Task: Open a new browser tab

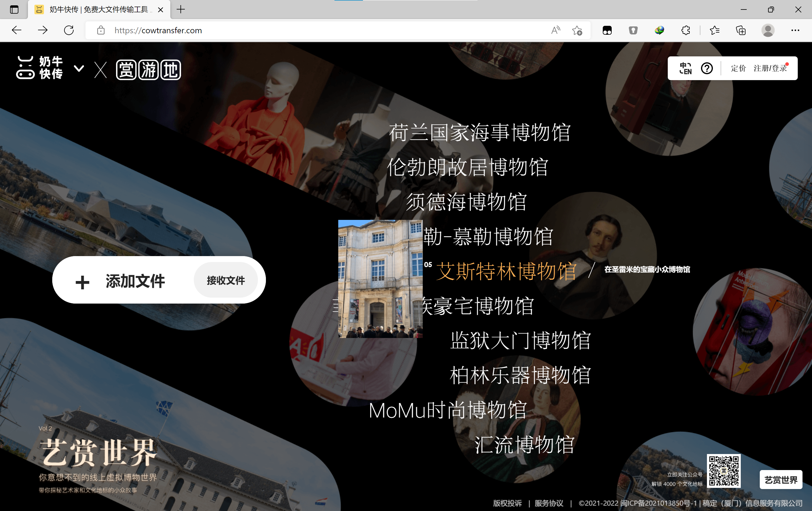Action: tap(181, 9)
